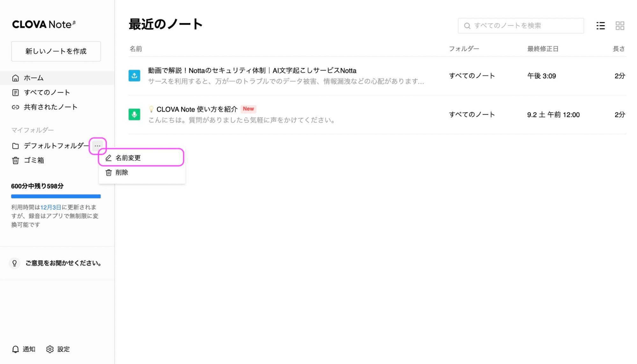Click the 名前 column header
637x364 pixels.
coord(136,49)
